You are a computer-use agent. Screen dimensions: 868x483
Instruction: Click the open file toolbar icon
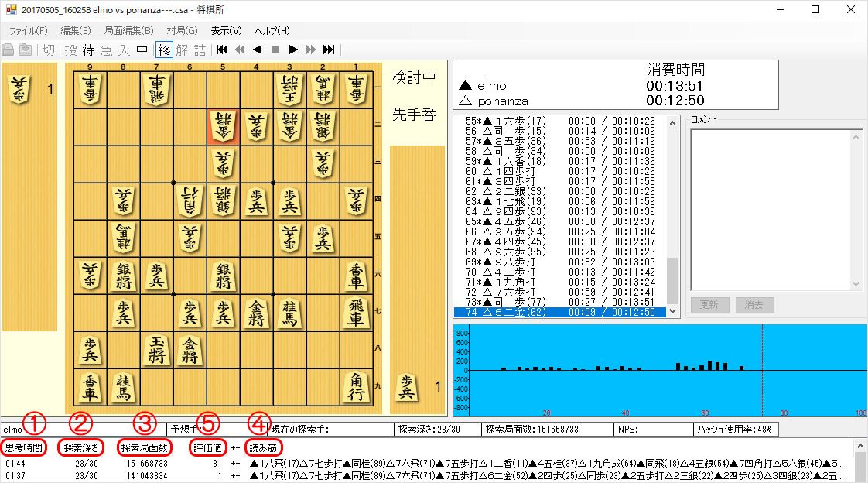click(9, 50)
